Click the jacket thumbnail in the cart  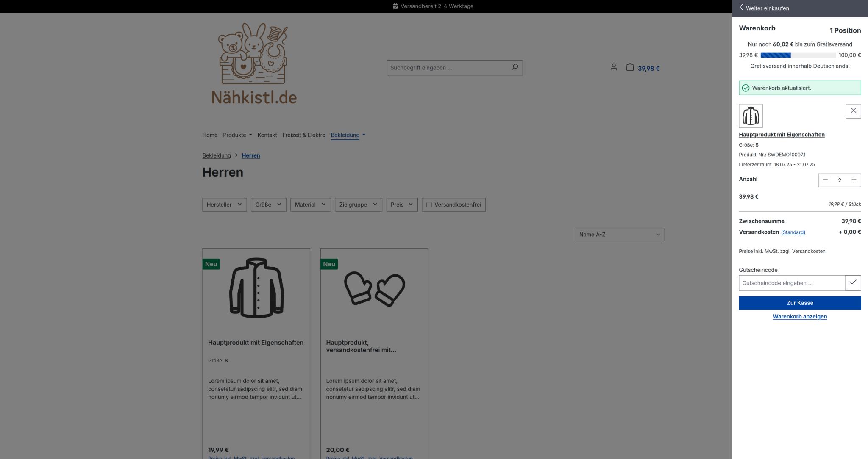(751, 116)
